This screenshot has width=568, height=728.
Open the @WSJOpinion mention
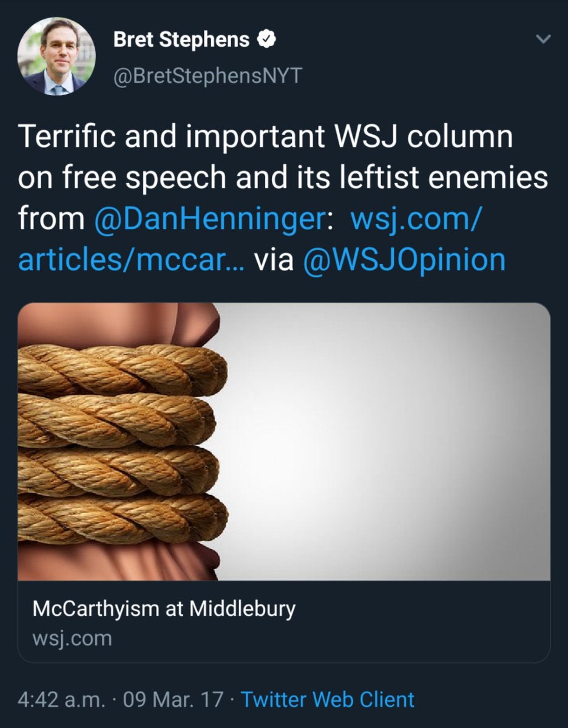pos(404,260)
